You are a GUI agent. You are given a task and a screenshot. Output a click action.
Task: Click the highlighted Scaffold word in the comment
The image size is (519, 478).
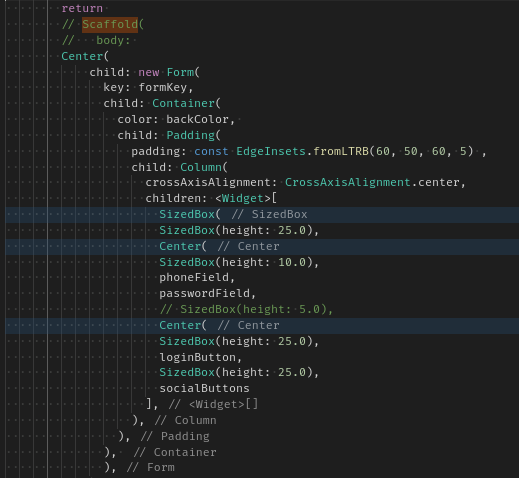[110, 25]
